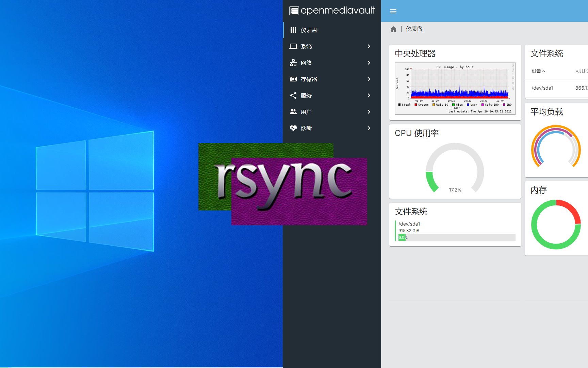Click the openmediavault logo

pyautogui.click(x=332, y=11)
